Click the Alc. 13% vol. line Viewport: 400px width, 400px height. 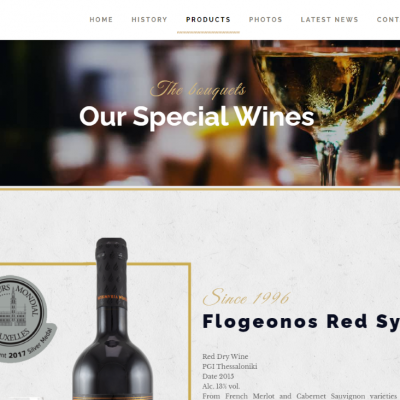(221, 386)
